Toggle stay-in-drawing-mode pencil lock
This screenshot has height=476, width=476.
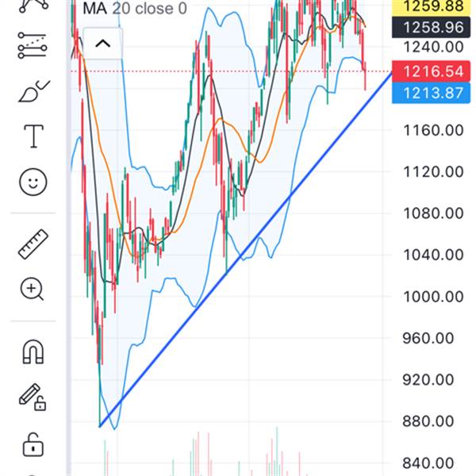(33, 397)
